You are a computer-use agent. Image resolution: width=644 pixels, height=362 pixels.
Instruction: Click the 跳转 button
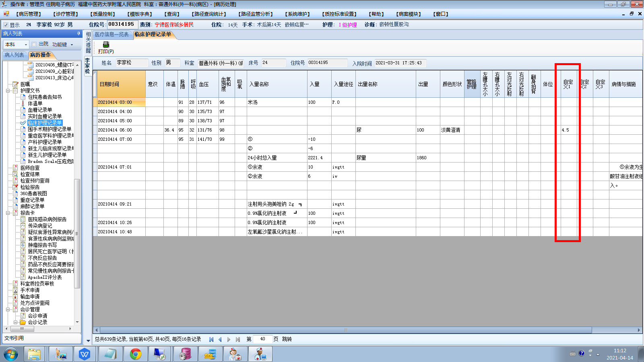[287, 339]
